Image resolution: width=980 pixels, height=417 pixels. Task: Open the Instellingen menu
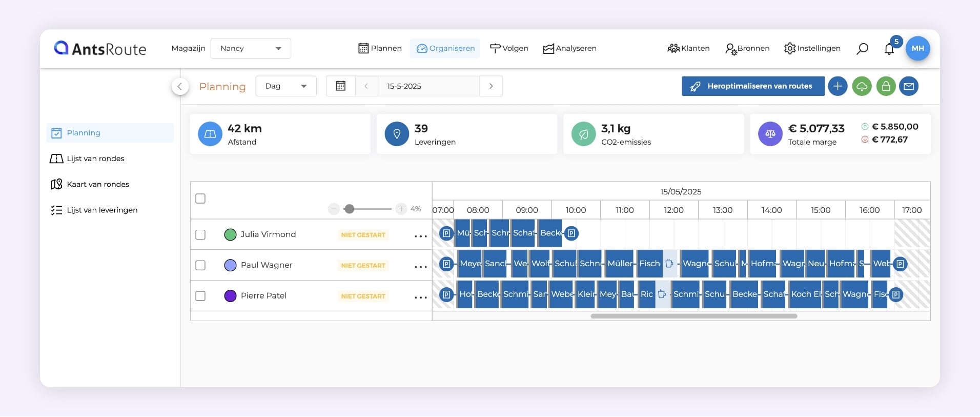pos(812,48)
